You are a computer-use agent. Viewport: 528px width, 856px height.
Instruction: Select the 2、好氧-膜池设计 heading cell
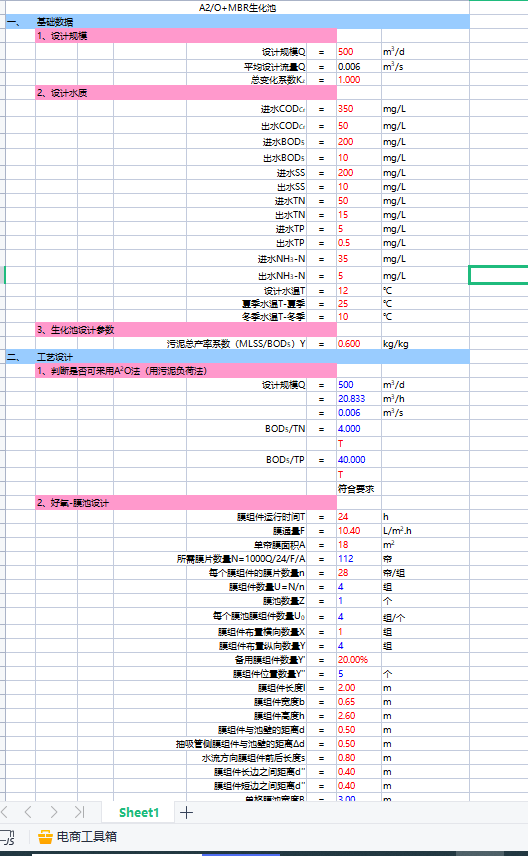pos(186,503)
